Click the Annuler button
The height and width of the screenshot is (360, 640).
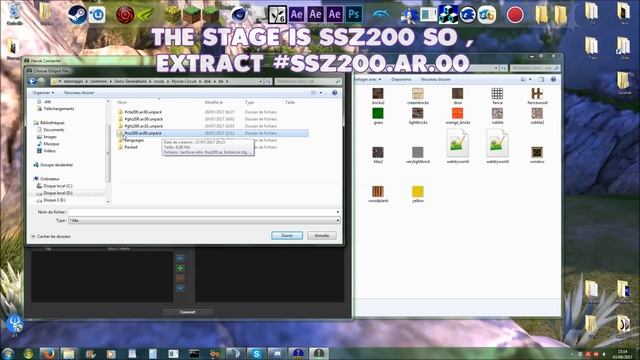[x=322, y=236]
